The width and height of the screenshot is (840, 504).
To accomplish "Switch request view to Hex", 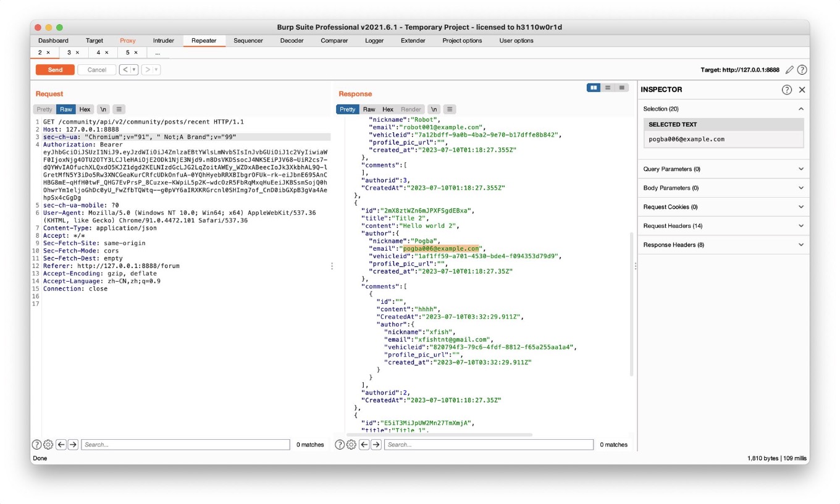I will (x=85, y=109).
